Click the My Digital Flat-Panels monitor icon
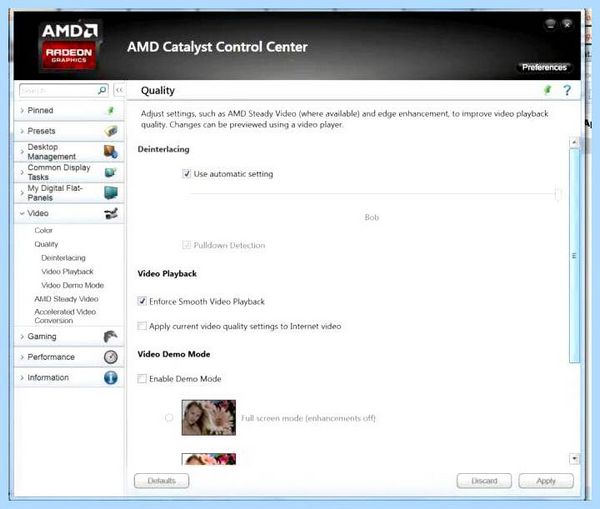This screenshot has height=509, width=600. [111, 193]
